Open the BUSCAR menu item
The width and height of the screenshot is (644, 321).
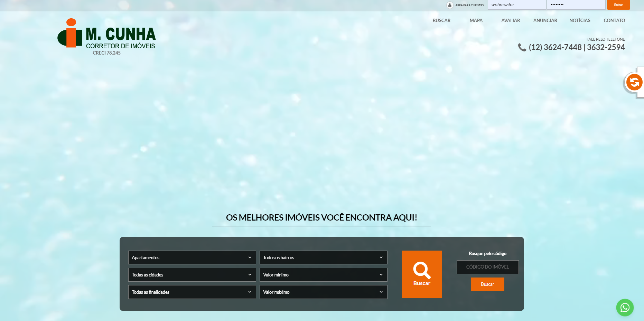[x=441, y=20]
